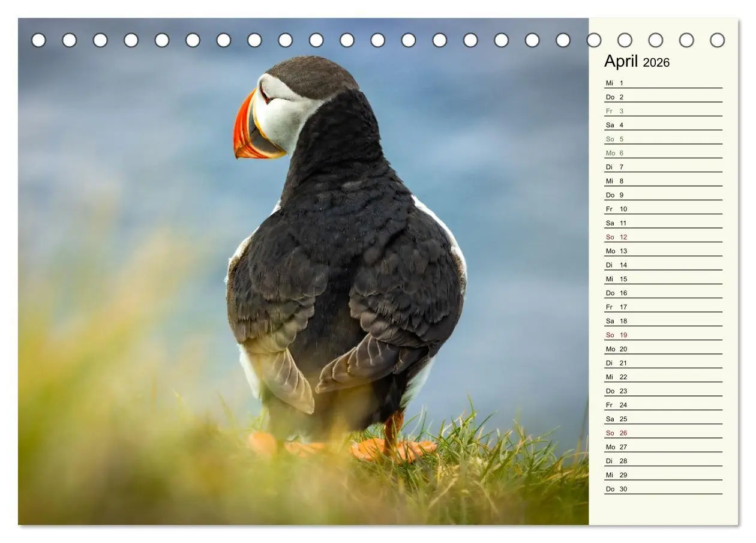Image resolution: width=756 pixels, height=543 pixels.
Task: Select the 'Sa 25' date row
Action: (663, 419)
